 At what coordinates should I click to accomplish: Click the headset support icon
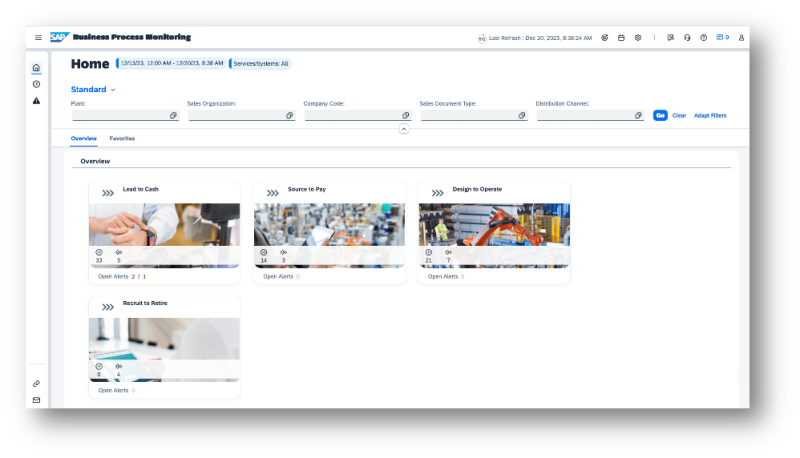click(x=687, y=37)
